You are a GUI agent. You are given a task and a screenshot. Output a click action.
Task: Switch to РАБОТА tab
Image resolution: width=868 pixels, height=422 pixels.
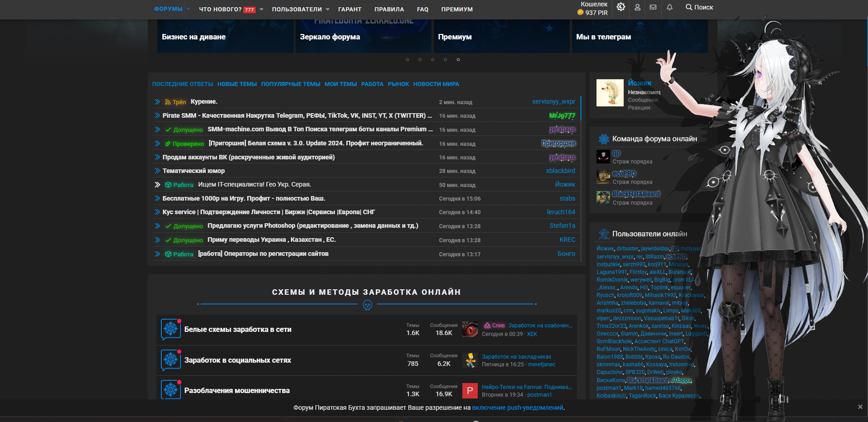[372, 84]
